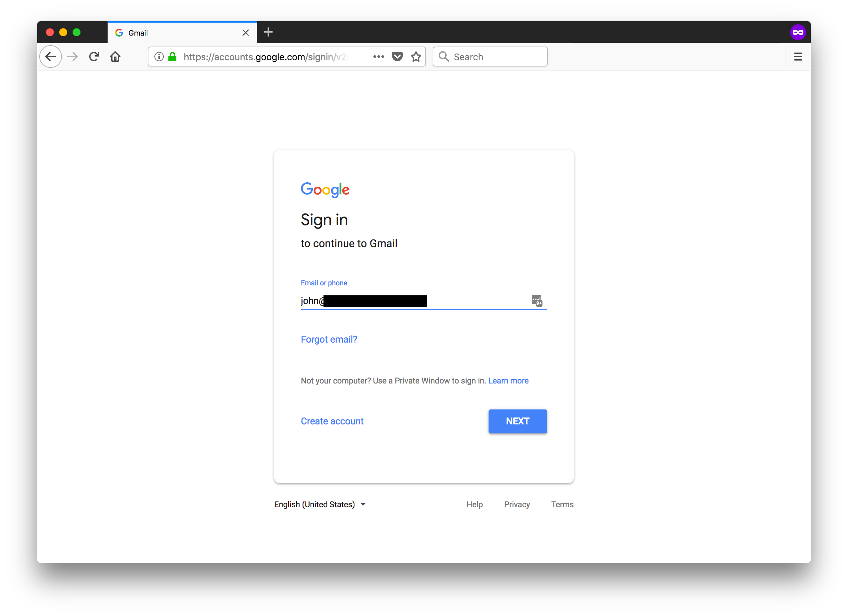The image size is (848, 616).
Task: Click the NEXT button
Action: coord(518,421)
